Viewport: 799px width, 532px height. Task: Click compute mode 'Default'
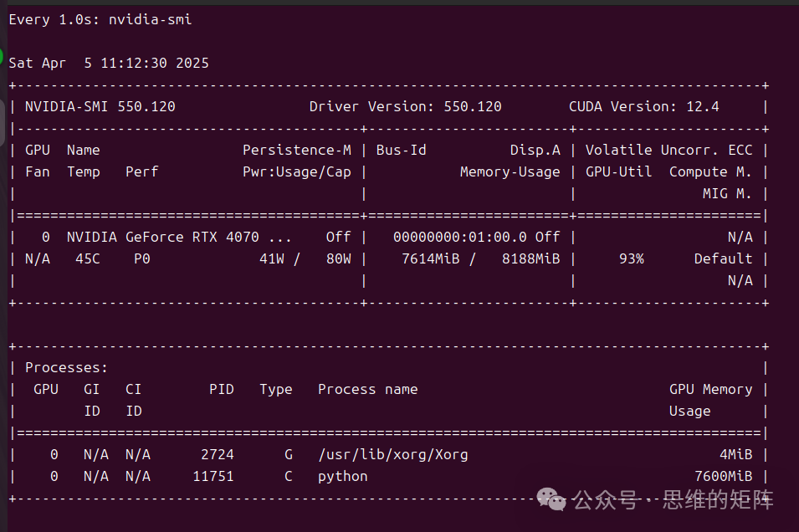(723, 258)
